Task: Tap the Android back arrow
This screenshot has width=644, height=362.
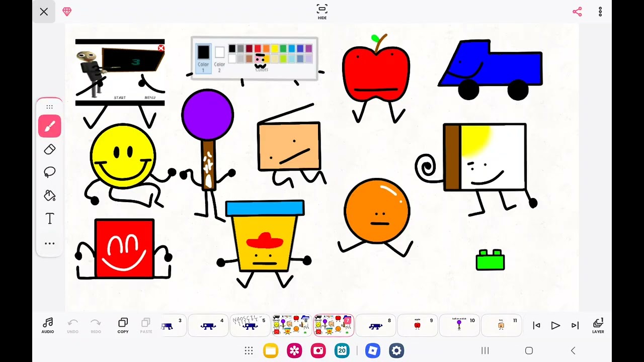Action: click(x=573, y=350)
